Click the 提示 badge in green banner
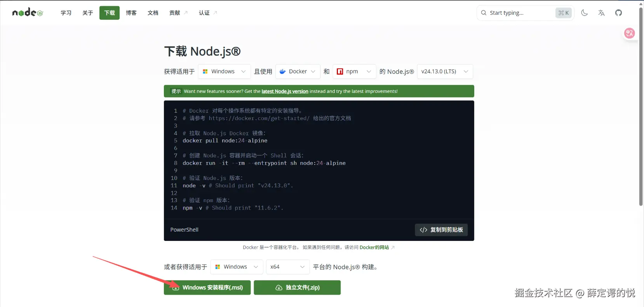Image resolution: width=644 pixels, height=307 pixels. click(176, 91)
